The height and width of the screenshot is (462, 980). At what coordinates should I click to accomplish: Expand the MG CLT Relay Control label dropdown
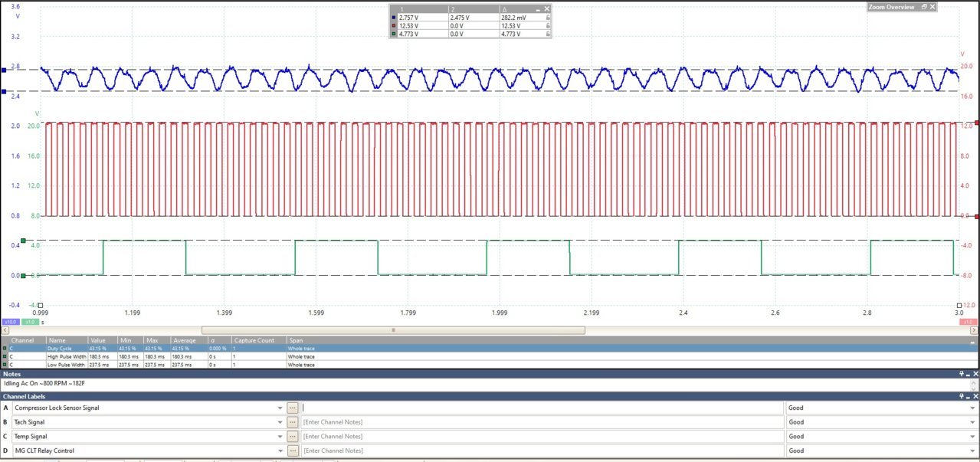280,451
